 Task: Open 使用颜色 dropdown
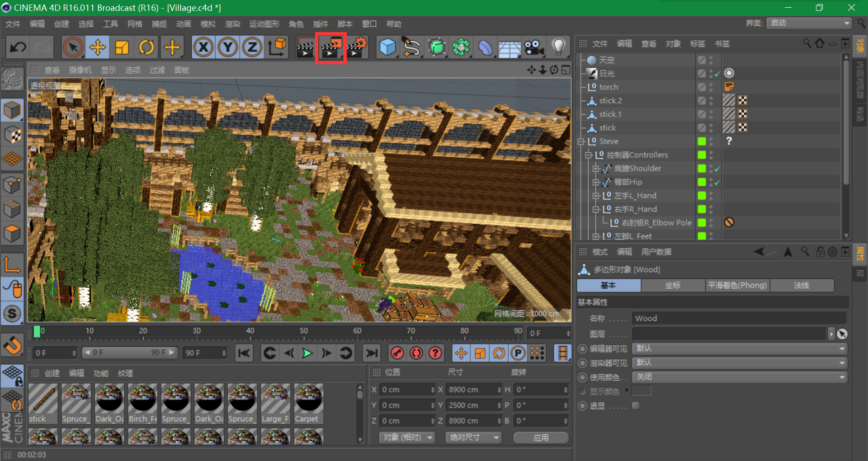coord(740,377)
